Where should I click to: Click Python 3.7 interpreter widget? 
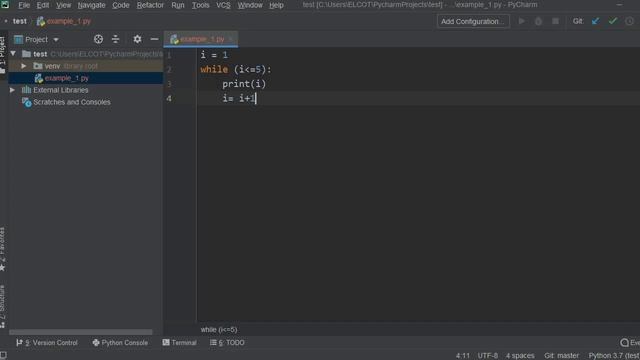tap(614, 356)
